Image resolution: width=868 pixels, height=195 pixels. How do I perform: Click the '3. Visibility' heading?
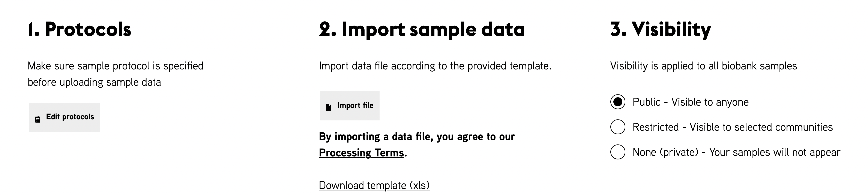pos(661,29)
